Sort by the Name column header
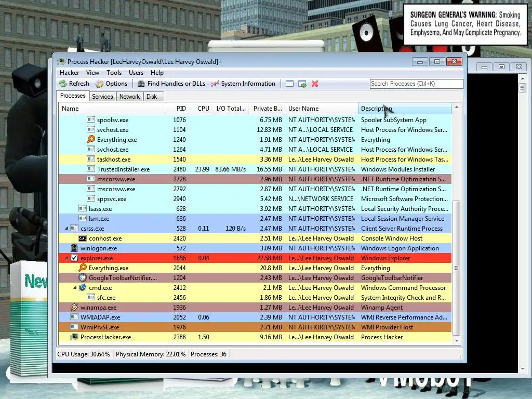Viewport: 532px width, 399px height. click(111, 109)
